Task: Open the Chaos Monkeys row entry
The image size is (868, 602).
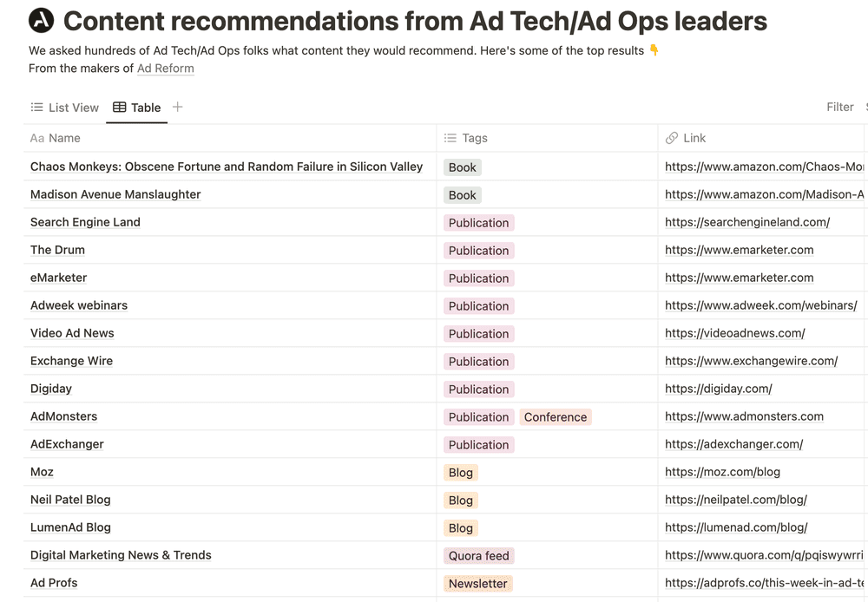Action: [x=226, y=167]
